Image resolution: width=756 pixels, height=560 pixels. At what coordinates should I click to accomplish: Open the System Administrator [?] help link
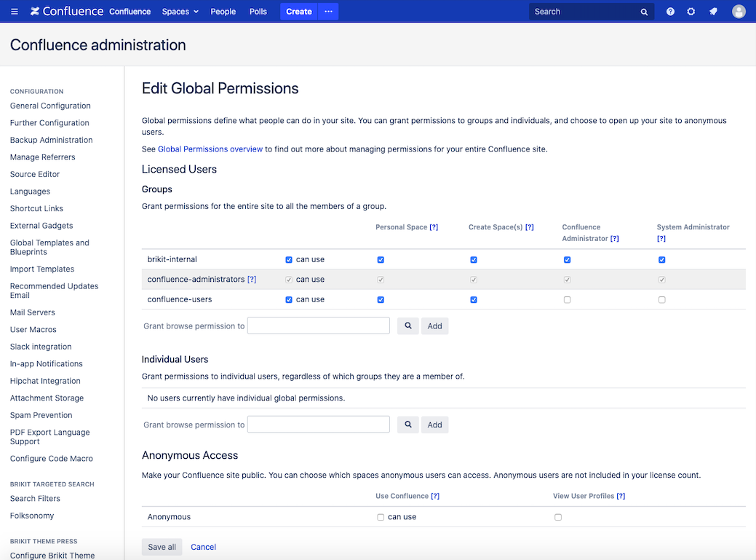point(661,239)
